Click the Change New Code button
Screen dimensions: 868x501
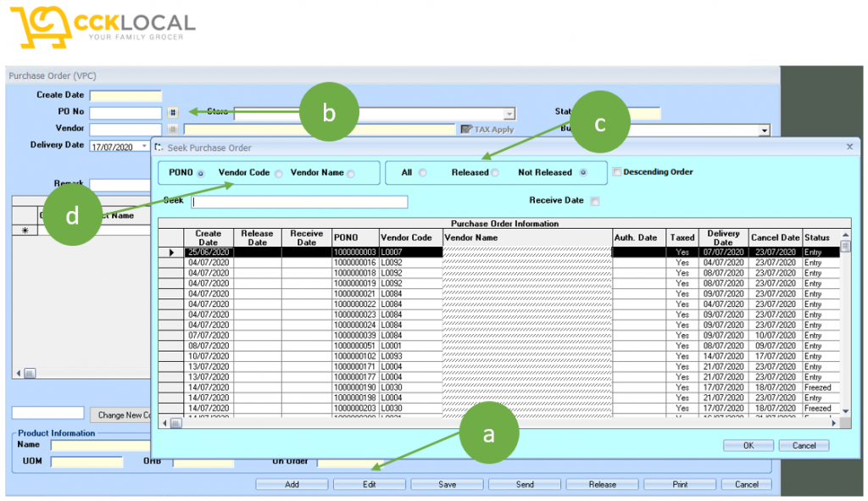(120, 415)
